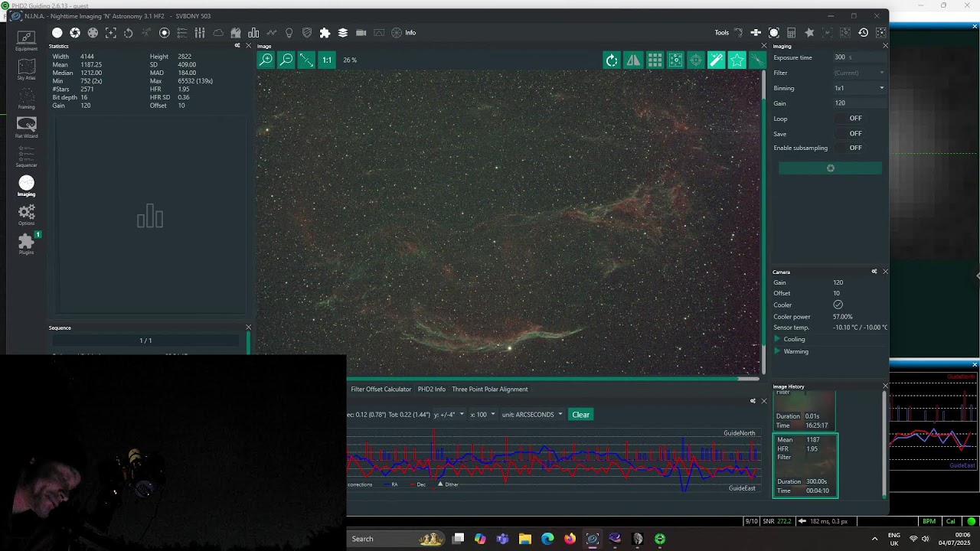Edit the Gain value field
The image size is (980, 551).
(x=859, y=103)
